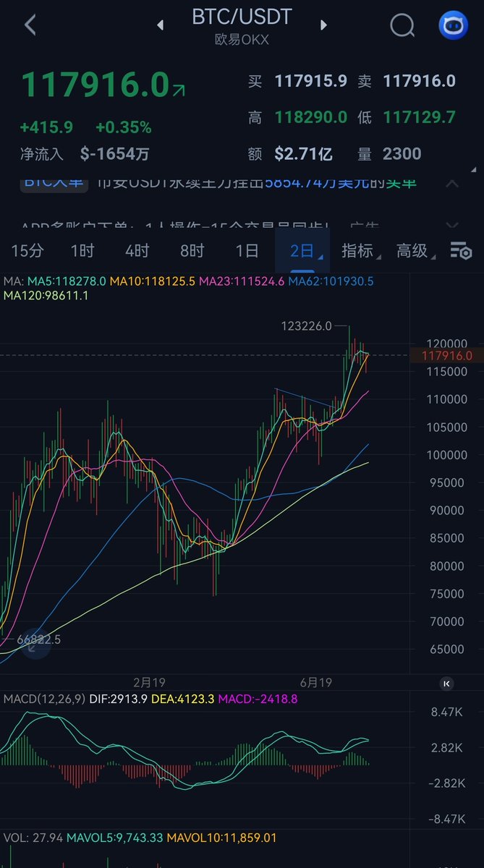
Task: Tap the MA5:118278.0 indicator label
Action: [x=65, y=281]
